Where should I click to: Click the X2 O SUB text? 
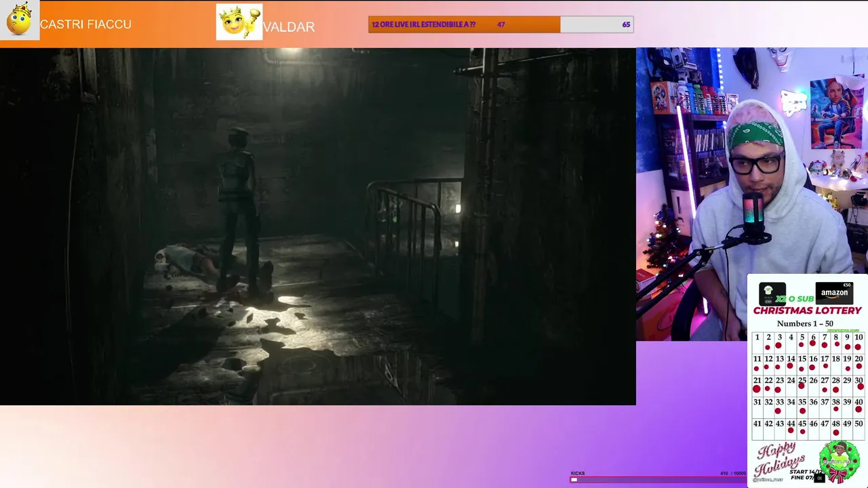(795, 299)
